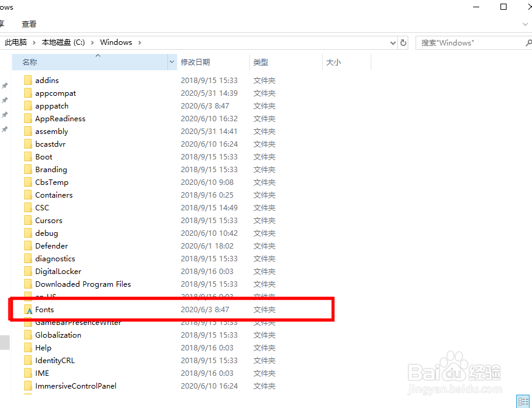532x408 pixels.
Task: Switch to details view layout icon
Action: (x=523, y=401)
